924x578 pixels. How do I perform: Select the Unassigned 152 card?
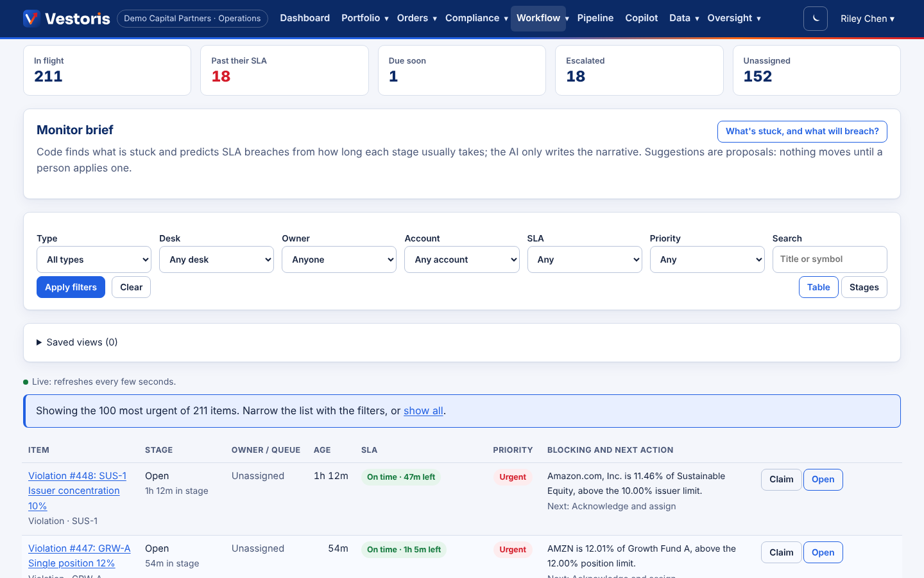click(x=816, y=70)
